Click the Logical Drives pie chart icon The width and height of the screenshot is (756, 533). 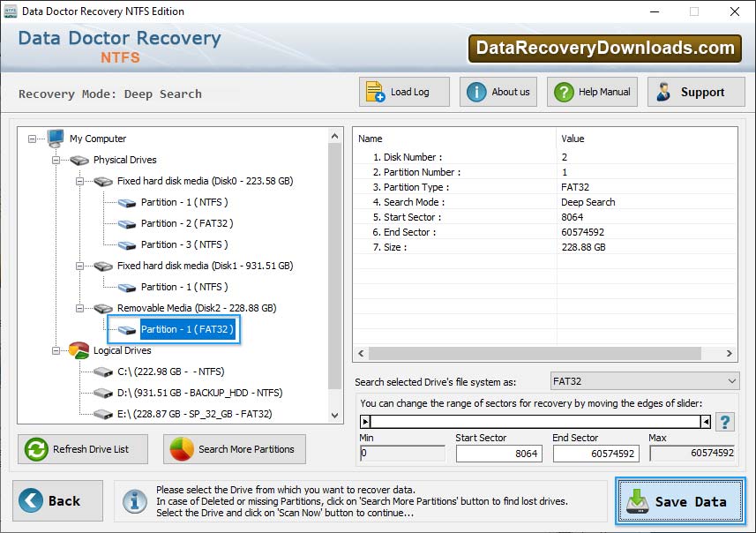coord(79,350)
